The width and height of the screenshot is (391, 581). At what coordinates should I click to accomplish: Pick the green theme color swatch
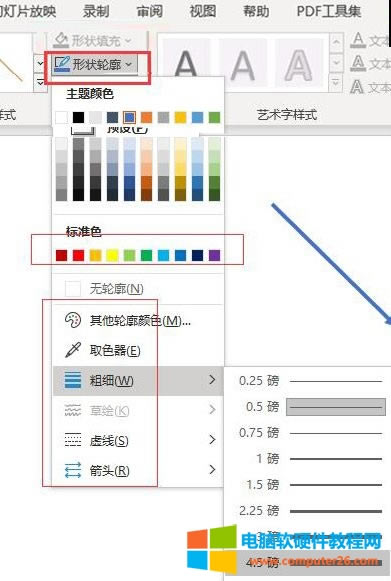[215, 117]
